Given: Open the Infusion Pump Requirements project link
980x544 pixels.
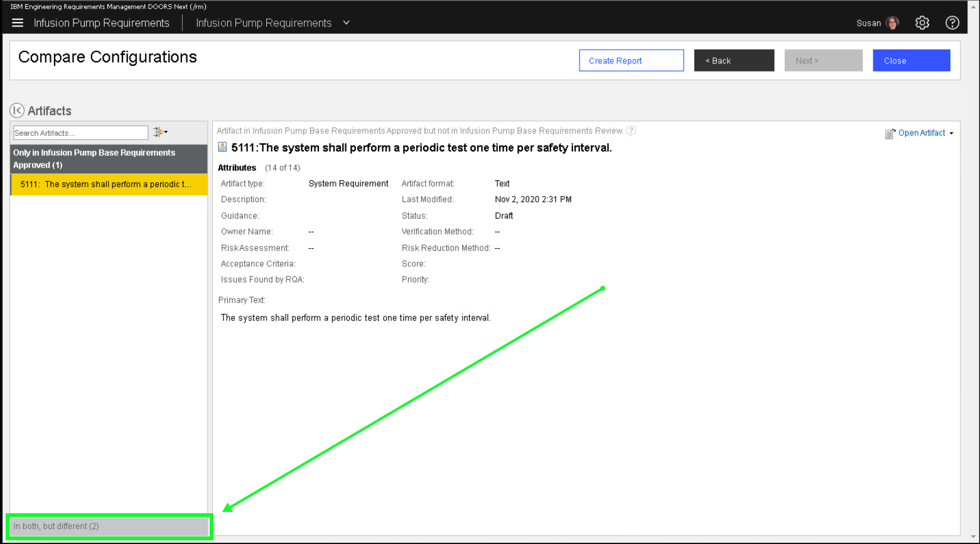Looking at the screenshot, I should pyautogui.click(x=102, y=23).
